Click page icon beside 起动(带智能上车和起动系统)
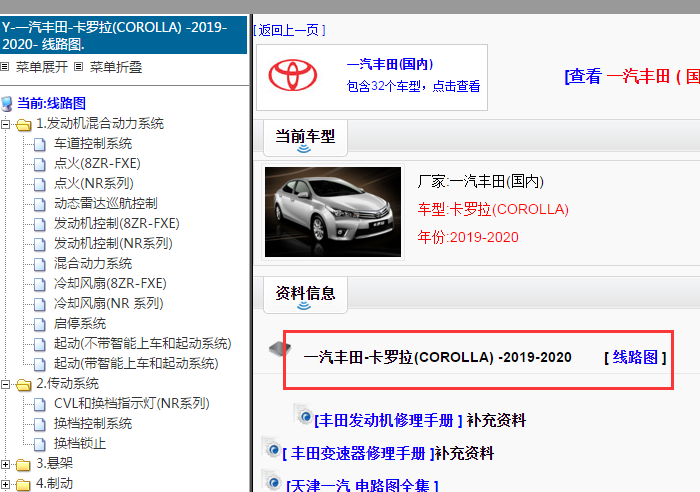Image resolution: width=700 pixels, height=492 pixels. [x=40, y=365]
